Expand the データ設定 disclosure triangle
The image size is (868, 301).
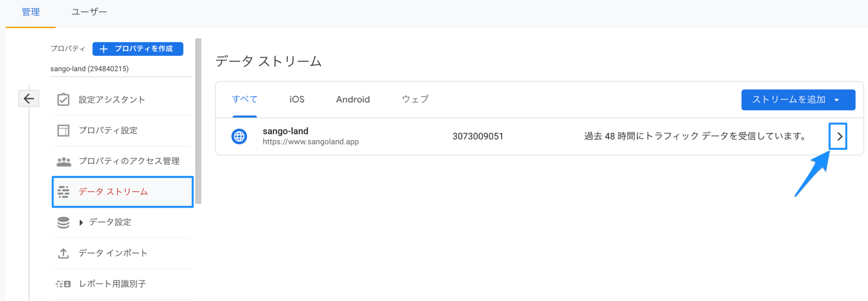[x=81, y=222]
